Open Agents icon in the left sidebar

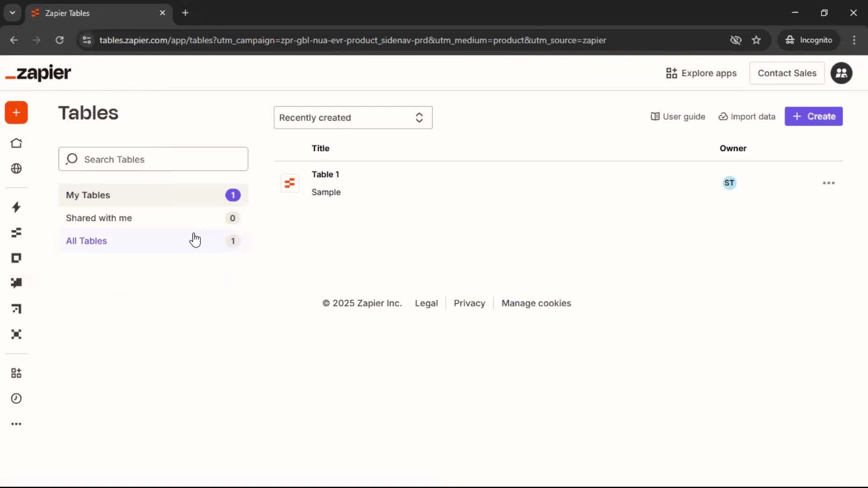point(16,334)
